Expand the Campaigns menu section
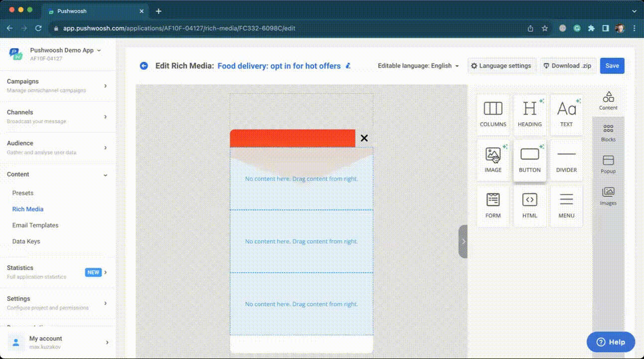 pyautogui.click(x=57, y=85)
